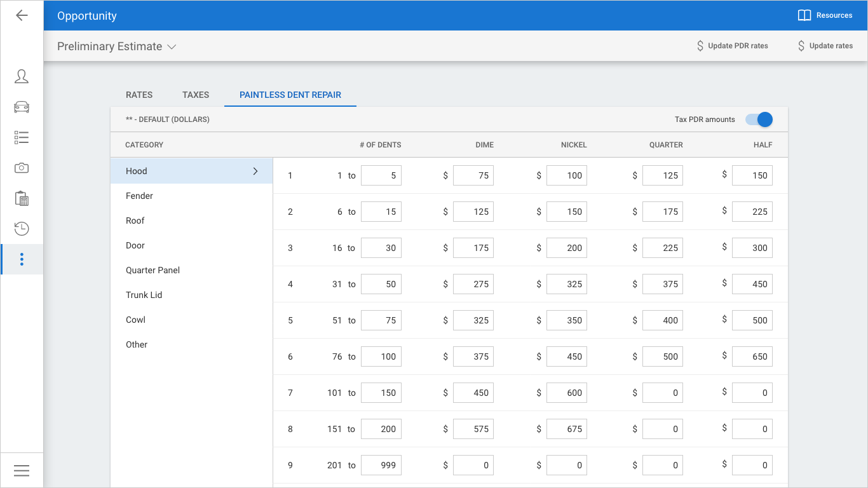
Task: Click the Update rates button
Action: tap(825, 46)
